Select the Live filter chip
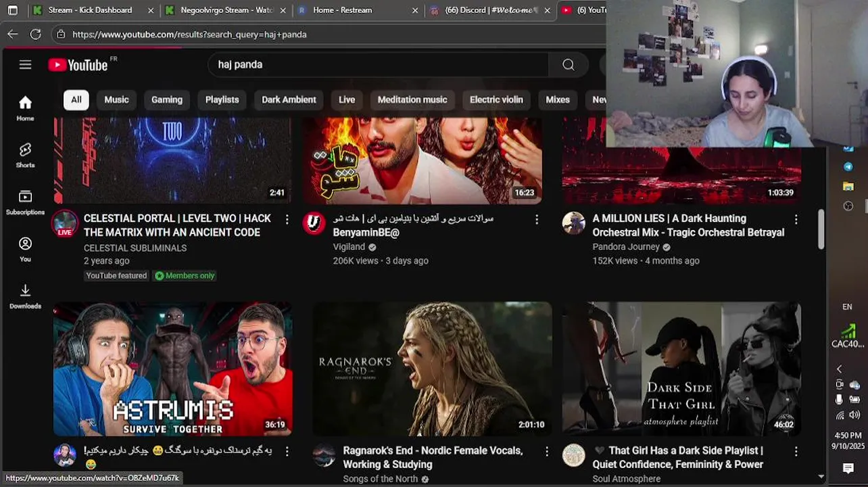Screen dimensions: 868x487 [347, 99]
